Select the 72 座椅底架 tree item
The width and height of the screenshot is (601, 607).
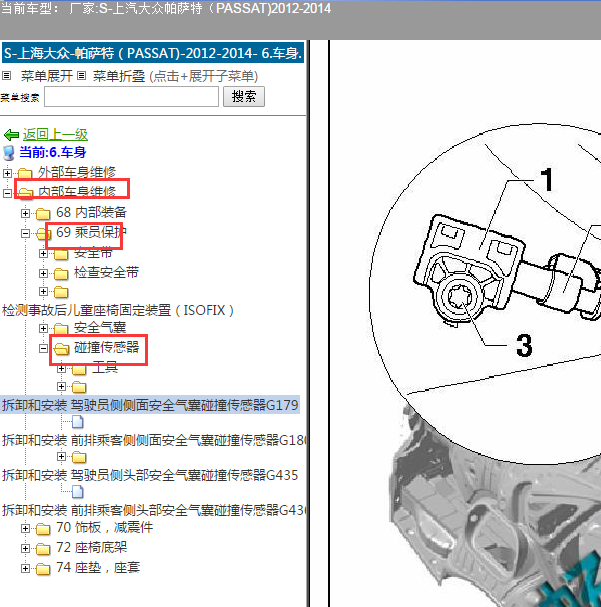tap(91, 547)
